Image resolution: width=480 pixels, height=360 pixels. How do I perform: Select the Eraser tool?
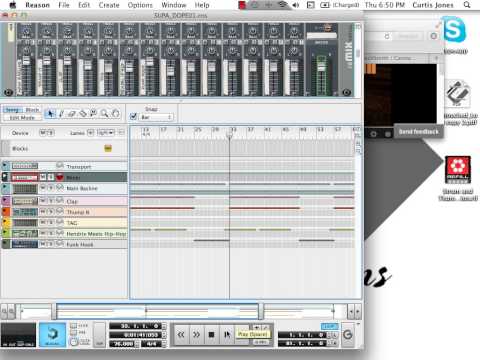(x=72, y=114)
